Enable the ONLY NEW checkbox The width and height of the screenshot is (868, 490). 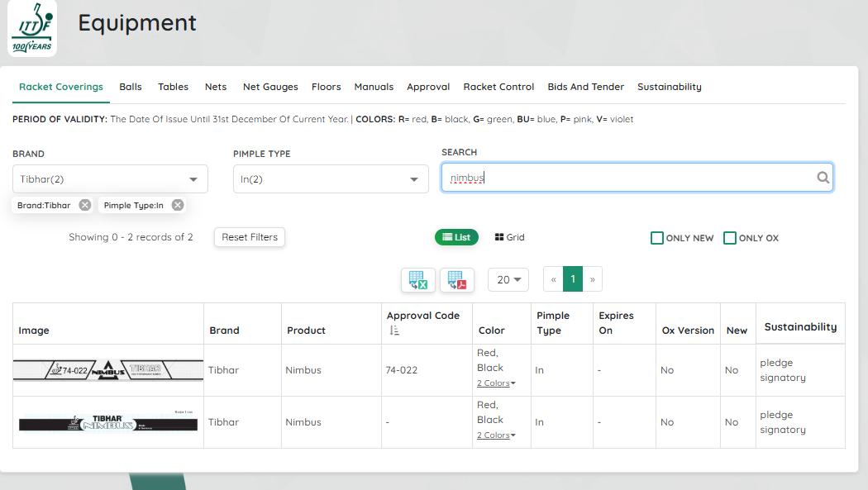[x=657, y=238]
